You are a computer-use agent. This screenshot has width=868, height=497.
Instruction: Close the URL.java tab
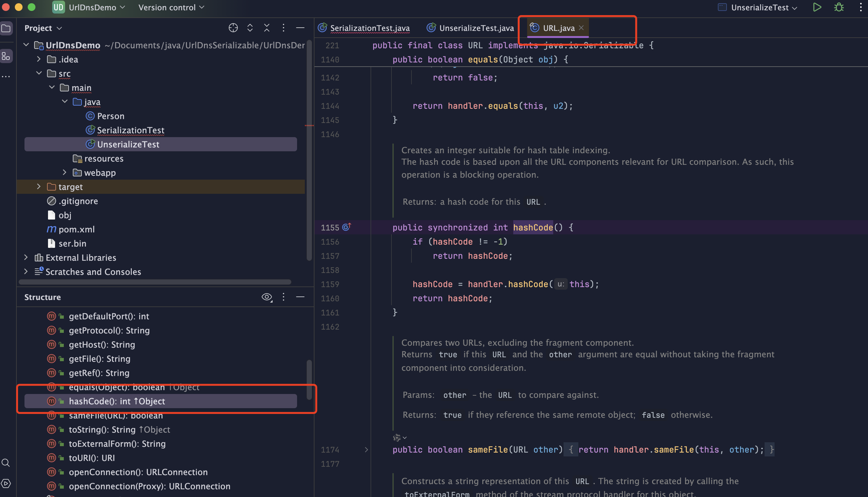(x=581, y=28)
